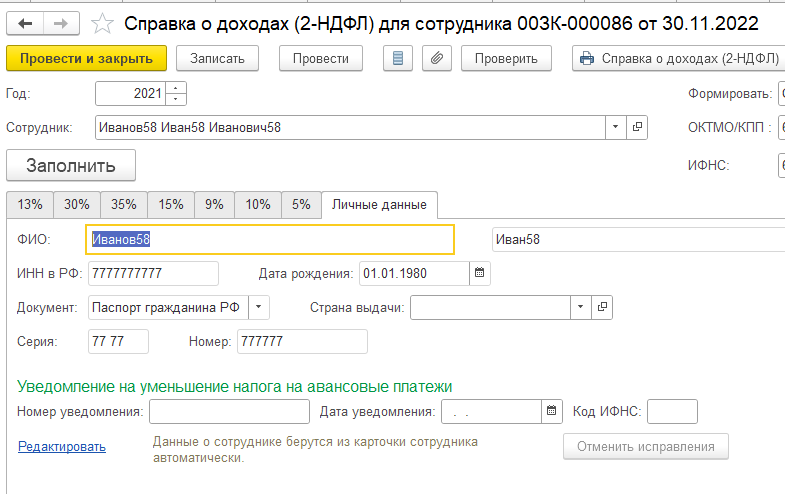Image resolution: width=785 pixels, height=494 pixels.
Task: Add document to favorites with star icon
Action: point(103,24)
